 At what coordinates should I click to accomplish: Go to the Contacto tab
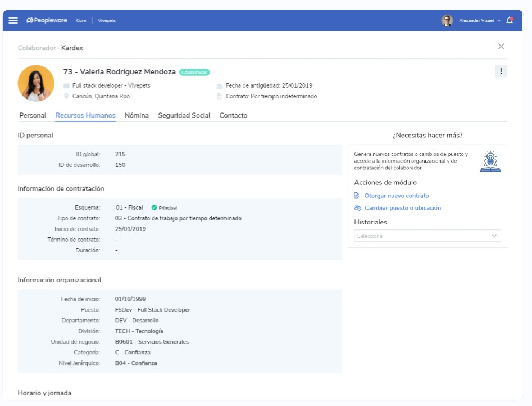pyautogui.click(x=233, y=115)
